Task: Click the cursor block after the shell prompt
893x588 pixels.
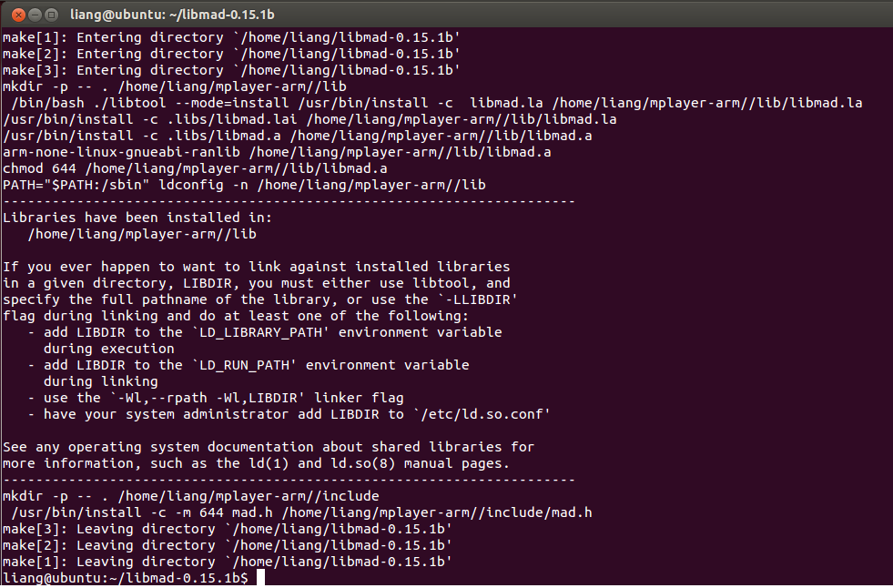Action: click(261, 577)
